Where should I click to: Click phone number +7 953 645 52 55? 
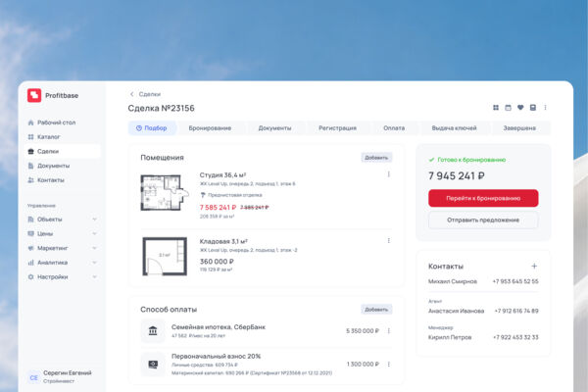(515, 281)
